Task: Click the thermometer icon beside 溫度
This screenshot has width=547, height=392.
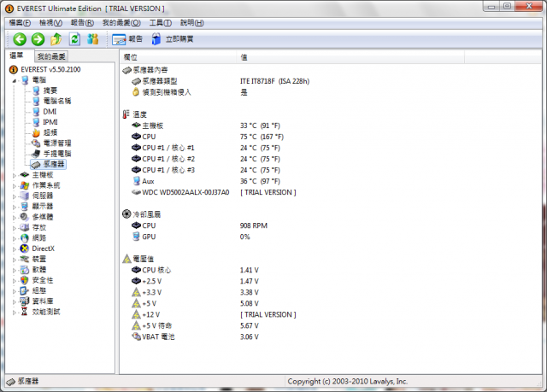Action: click(x=126, y=114)
